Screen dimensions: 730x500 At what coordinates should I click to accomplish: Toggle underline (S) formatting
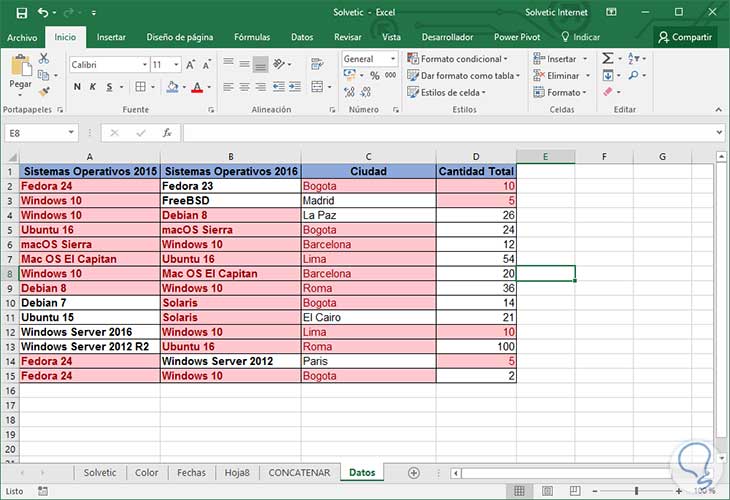[x=109, y=87]
